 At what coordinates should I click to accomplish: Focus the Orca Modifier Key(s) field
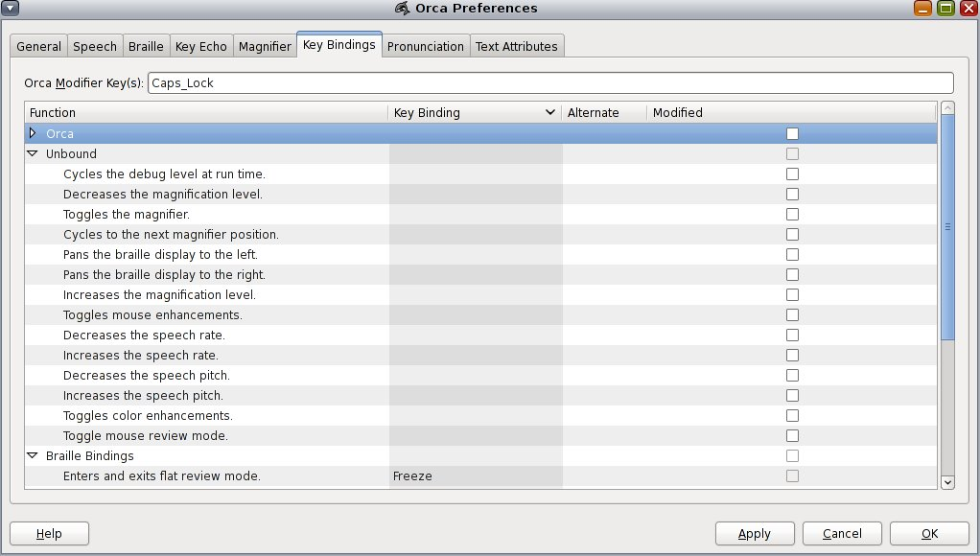click(x=550, y=83)
